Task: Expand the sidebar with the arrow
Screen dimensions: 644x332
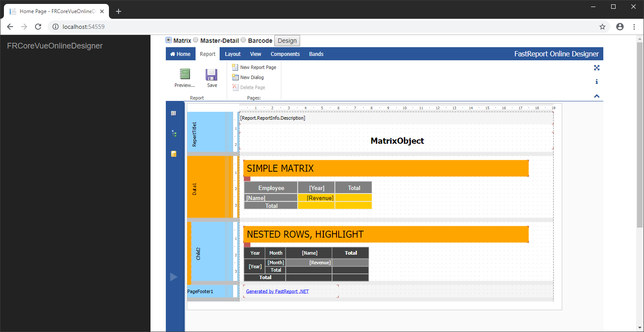Action: tap(174, 277)
